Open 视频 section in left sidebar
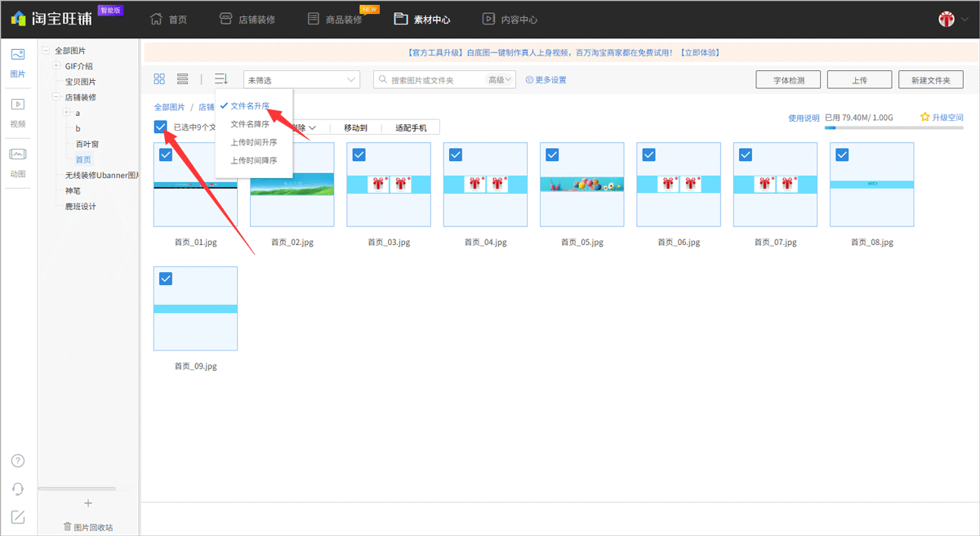The width and height of the screenshot is (980, 536). click(x=18, y=113)
